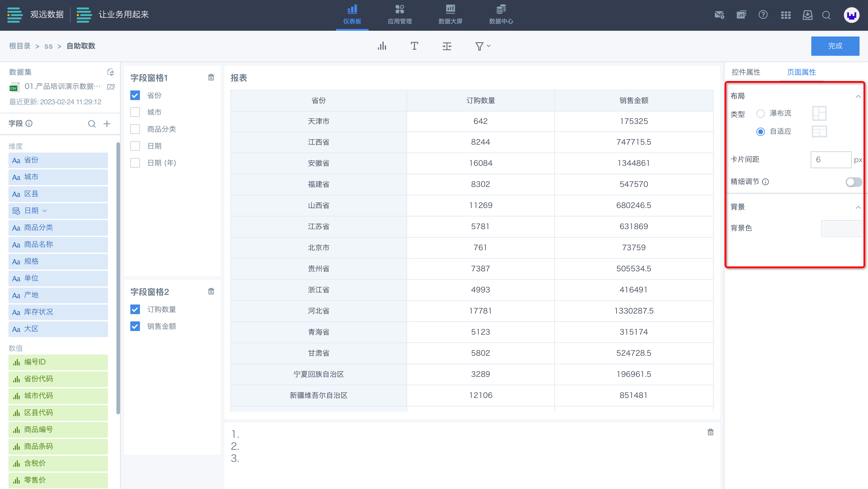
Task: Open the filter dropdown in toolbar
Action: click(483, 46)
